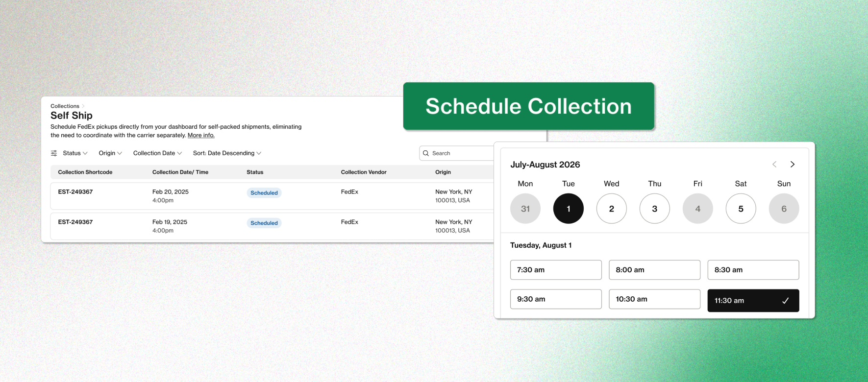This screenshot has width=868, height=382.
Task: Click breadcrumb chevron after Collections
Action: click(83, 106)
